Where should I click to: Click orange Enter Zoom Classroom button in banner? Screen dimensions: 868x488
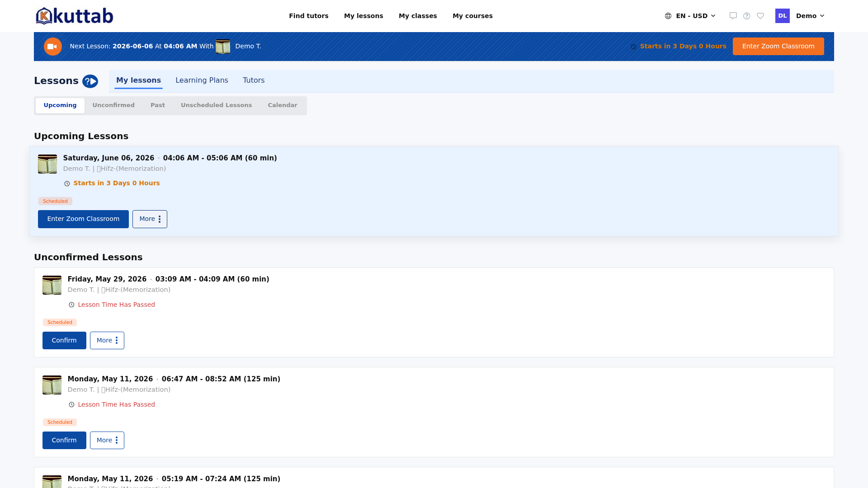[778, 47]
